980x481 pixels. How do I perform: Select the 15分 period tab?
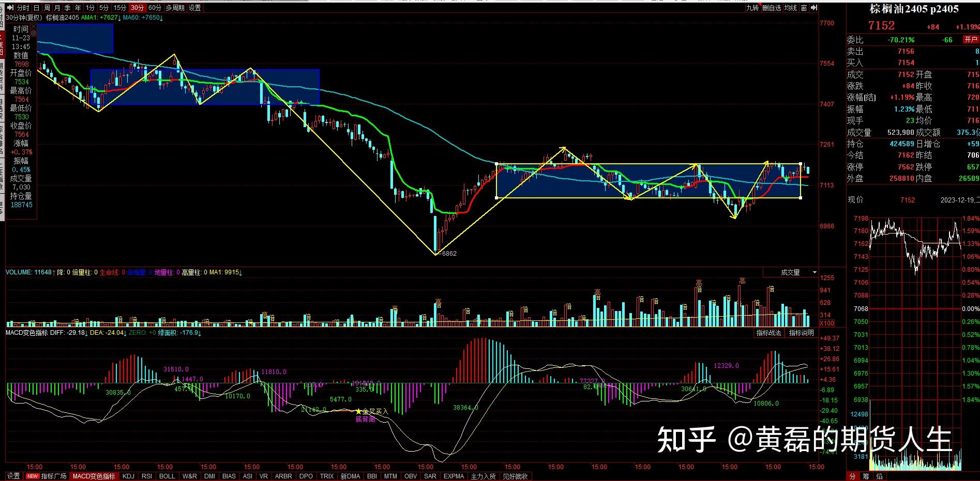pyautogui.click(x=119, y=8)
